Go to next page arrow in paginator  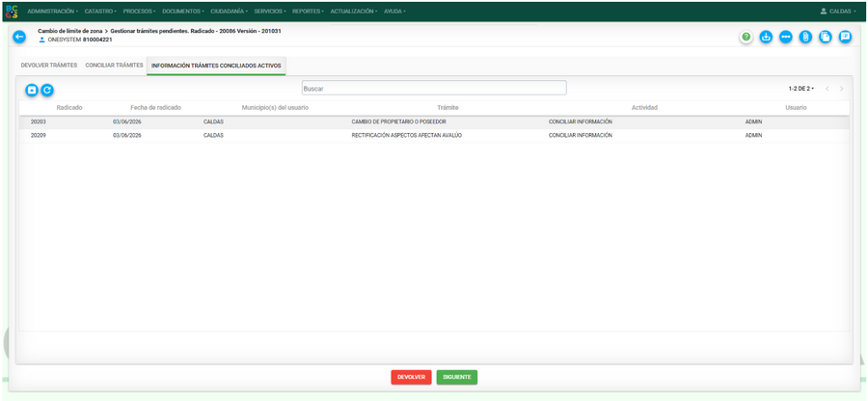(x=841, y=89)
